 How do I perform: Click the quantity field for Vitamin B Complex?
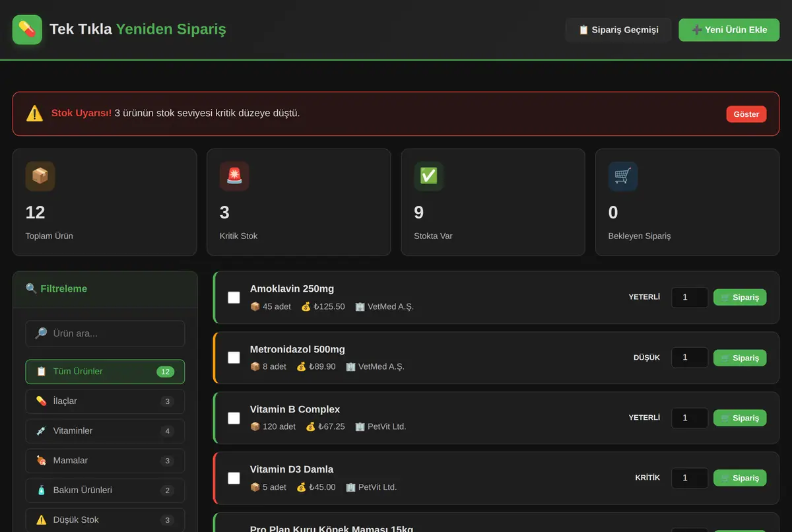(x=690, y=418)
